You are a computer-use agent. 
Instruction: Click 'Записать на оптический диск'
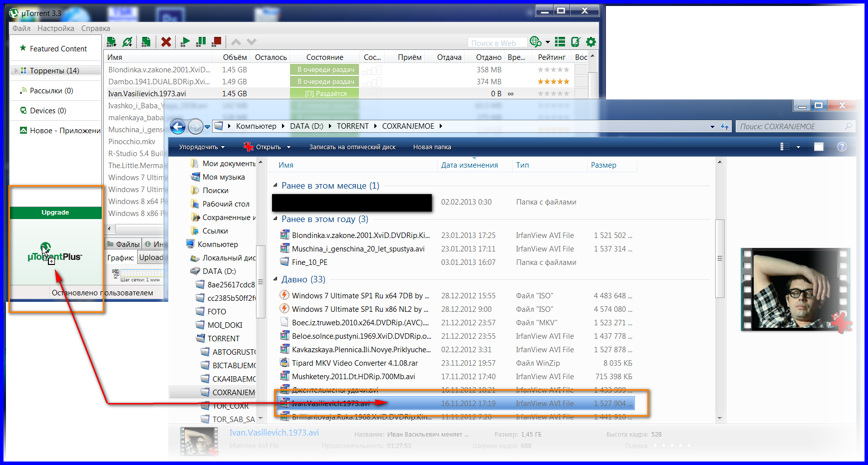coord(352,147)
